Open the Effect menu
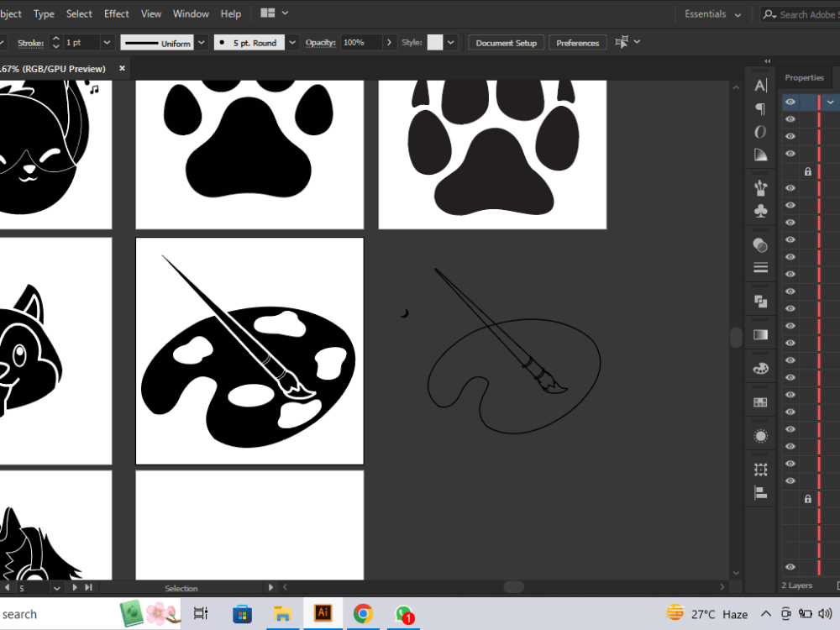840x630 pixels. pos(116,13)
